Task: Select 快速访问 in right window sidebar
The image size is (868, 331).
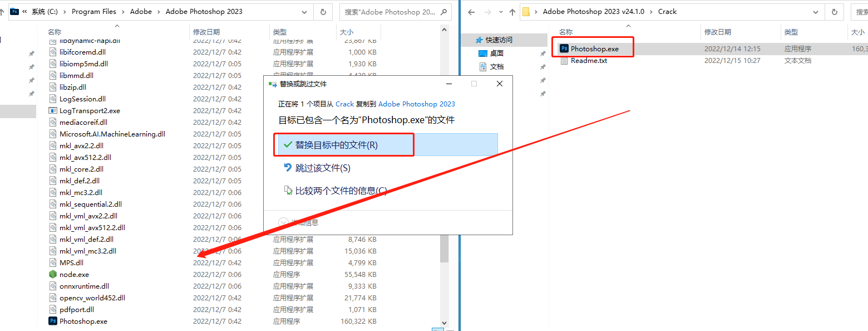Action: 499,40
